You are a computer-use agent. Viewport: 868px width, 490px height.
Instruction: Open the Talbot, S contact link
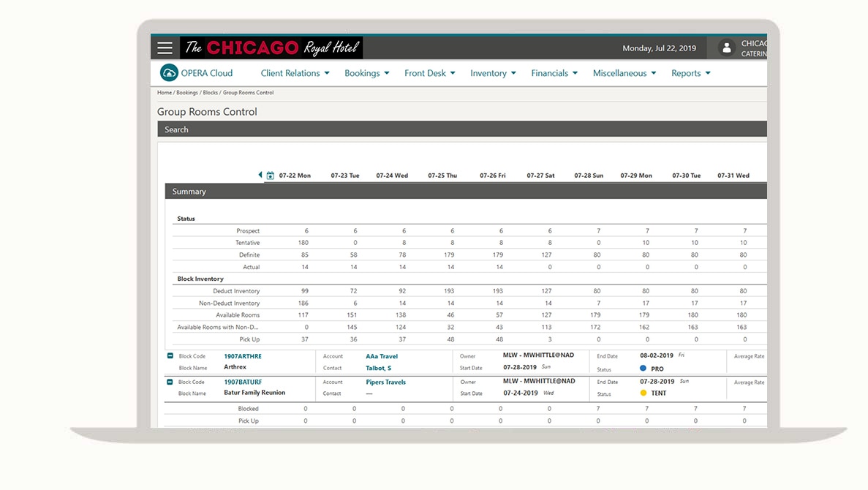pyautogui.click(x=378, y=367)
